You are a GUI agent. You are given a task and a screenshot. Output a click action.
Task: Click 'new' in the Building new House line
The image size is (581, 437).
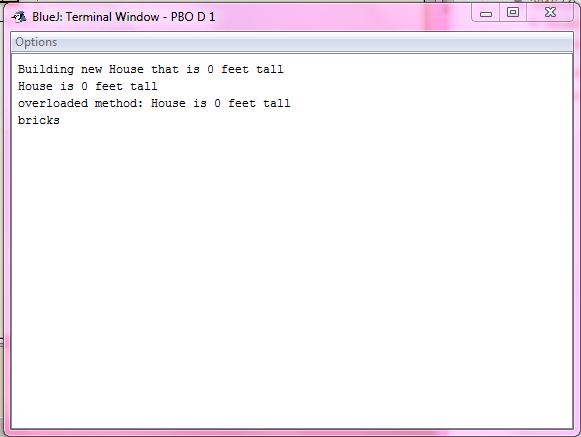pos(91,69)
